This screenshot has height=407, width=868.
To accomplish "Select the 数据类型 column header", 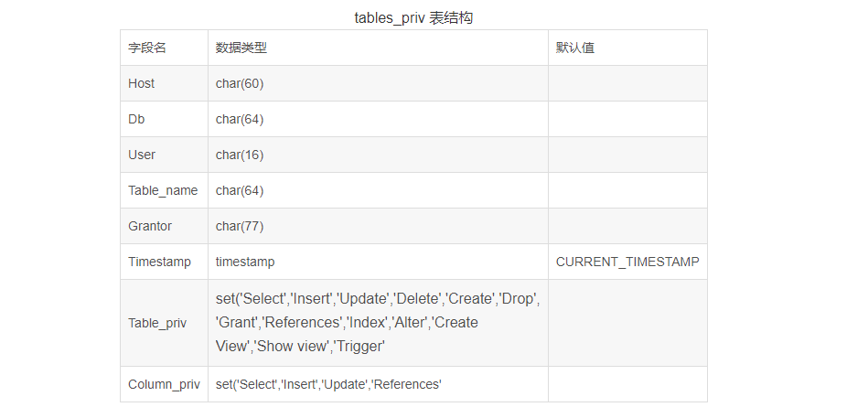I will (x=241, y=48).
